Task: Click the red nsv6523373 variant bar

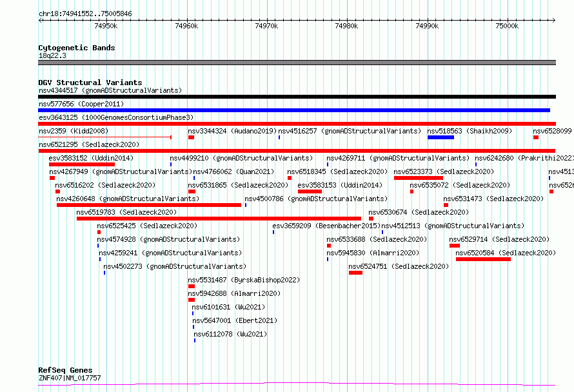Action: pyautogui.click(x=419, y=178)
